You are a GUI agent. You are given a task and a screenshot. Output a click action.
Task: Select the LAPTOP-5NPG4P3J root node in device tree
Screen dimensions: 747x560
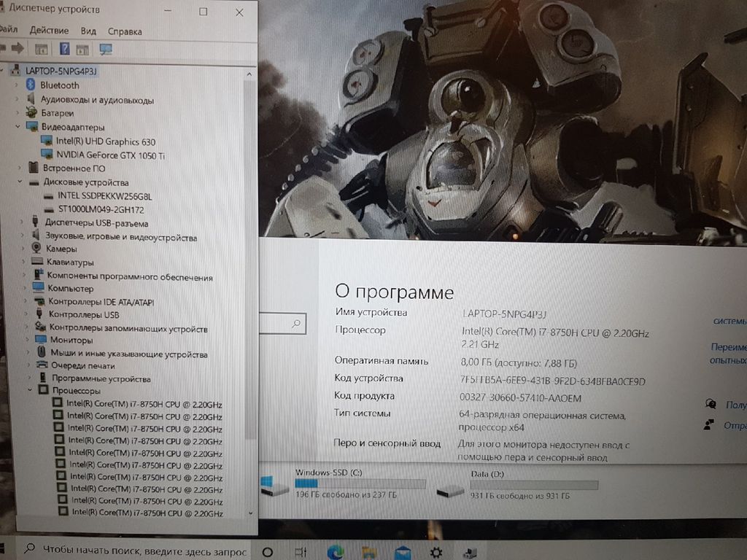point(61,71)
